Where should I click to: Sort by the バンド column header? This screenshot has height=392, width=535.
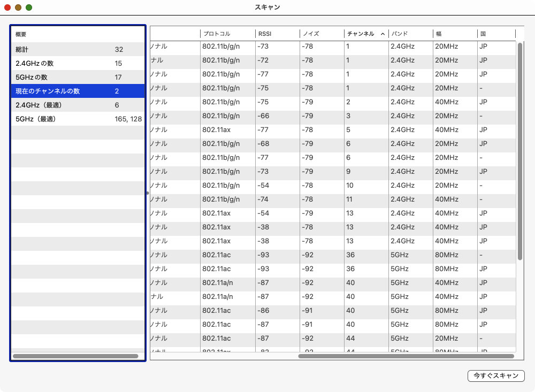(x=410, y=34)
